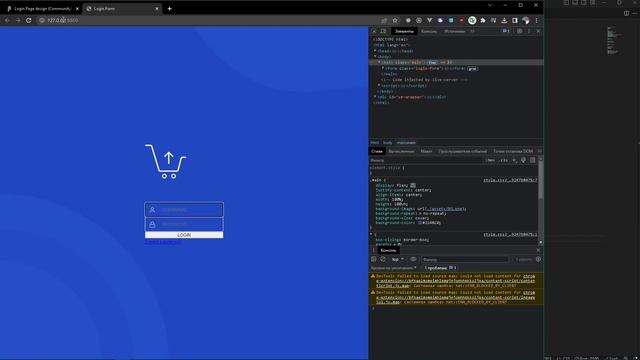Click the Styles filter field
640x360 pixels.
click(426, 160)
